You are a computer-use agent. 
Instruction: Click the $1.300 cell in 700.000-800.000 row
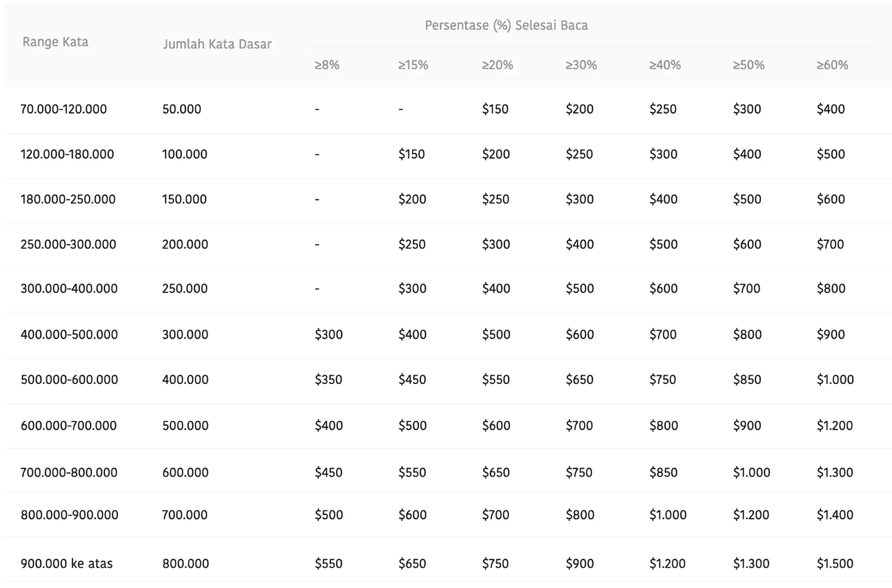point(835,472)
